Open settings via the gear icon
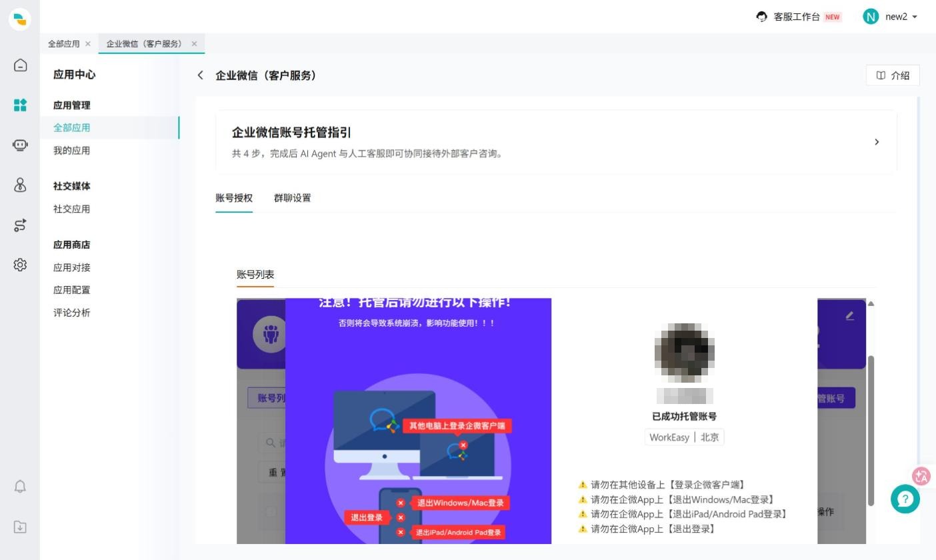Screen dimensions: 936x560 coord(20,265)
